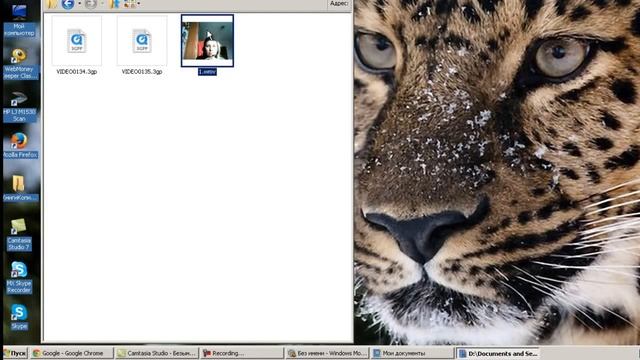Select the VIDEO0135.3gp file icon
Image resolution: width=640 pixels, height=360 pixels.
point(142,41)
